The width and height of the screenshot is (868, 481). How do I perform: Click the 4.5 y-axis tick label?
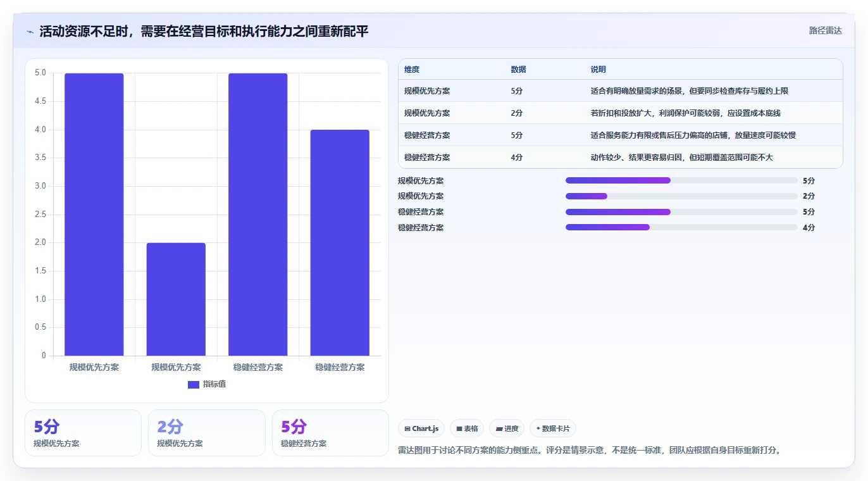[40, 101]
